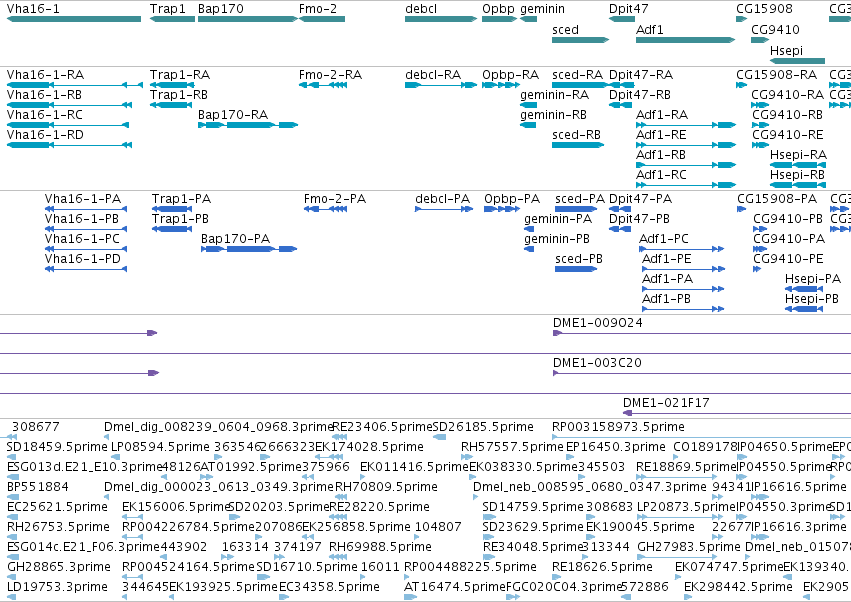Click the Vha16-1-RC transcript label
The image size is (851, 602).
[45, 115]
